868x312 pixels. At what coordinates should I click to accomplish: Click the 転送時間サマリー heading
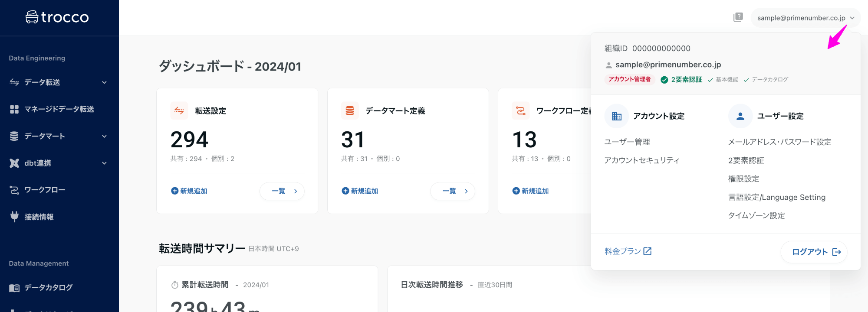202,248
